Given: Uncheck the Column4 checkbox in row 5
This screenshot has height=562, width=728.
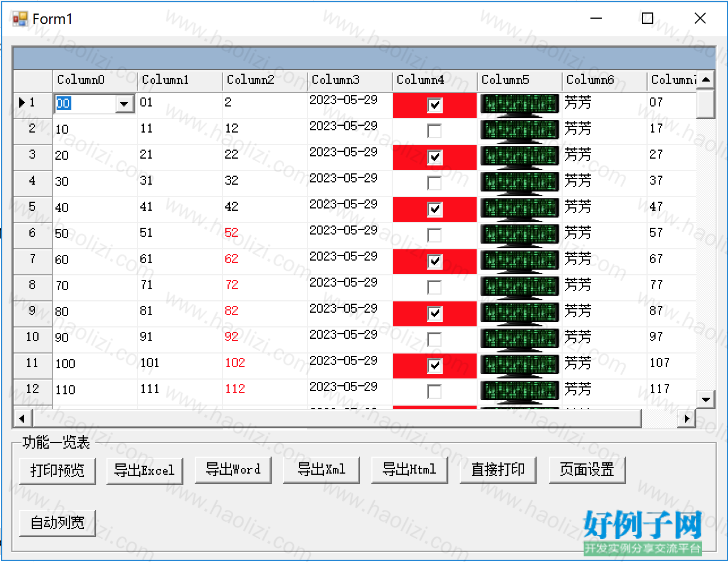Looking at the screenshot, I should point(434,209).
